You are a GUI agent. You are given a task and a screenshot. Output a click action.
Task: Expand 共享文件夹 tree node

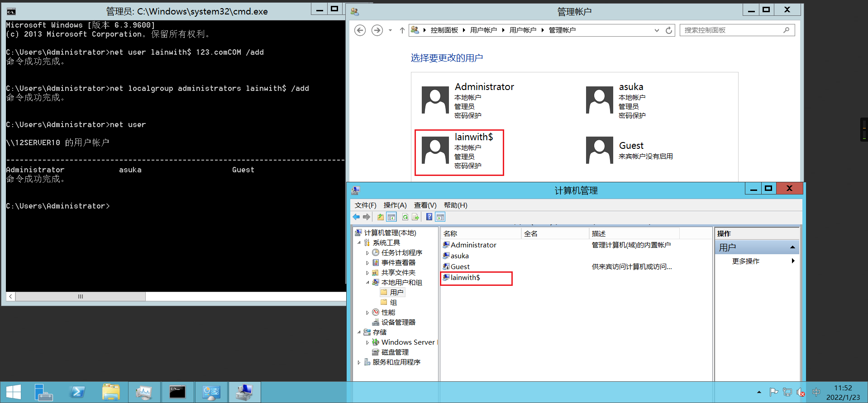(367, 273)
